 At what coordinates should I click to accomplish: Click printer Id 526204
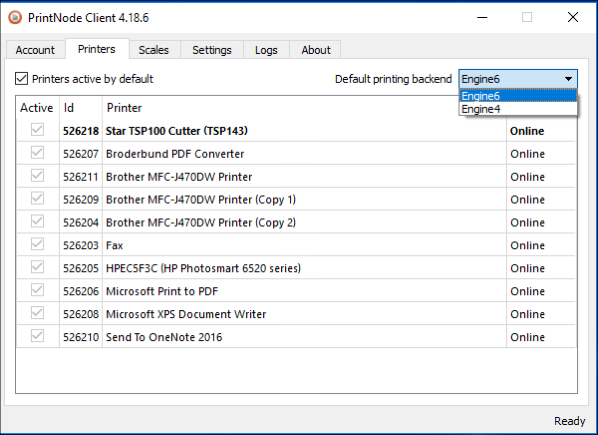coord(81,222)
